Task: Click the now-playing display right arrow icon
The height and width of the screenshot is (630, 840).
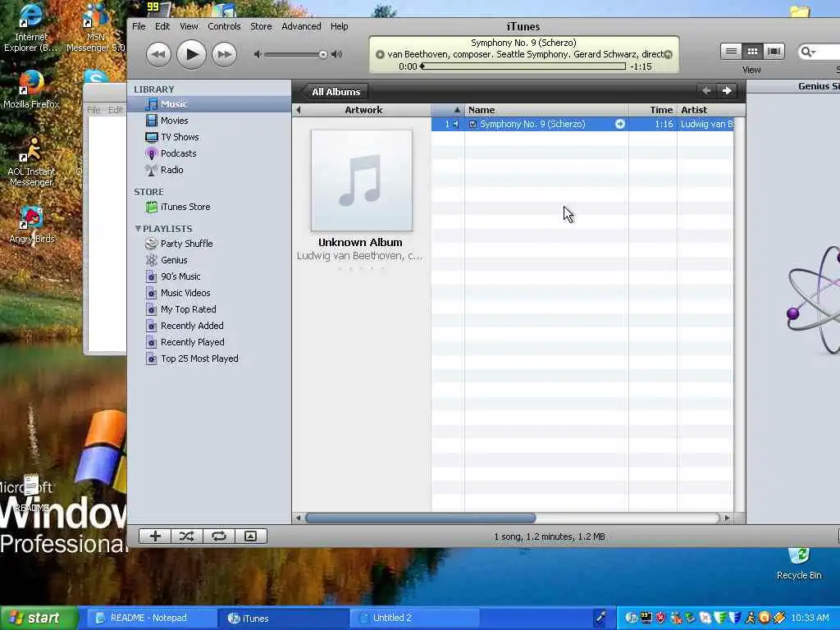Action: pos(668,54)
